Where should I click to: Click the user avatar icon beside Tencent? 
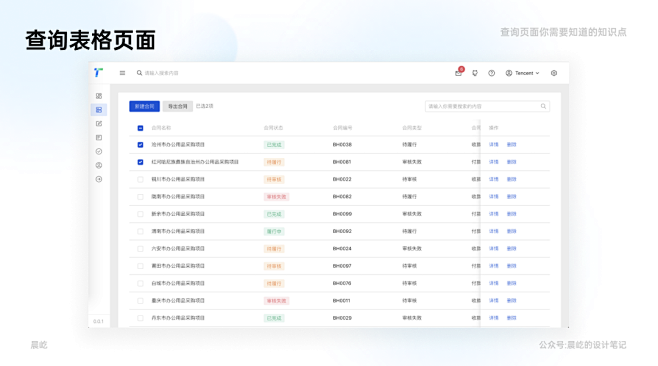click(509, 73)
